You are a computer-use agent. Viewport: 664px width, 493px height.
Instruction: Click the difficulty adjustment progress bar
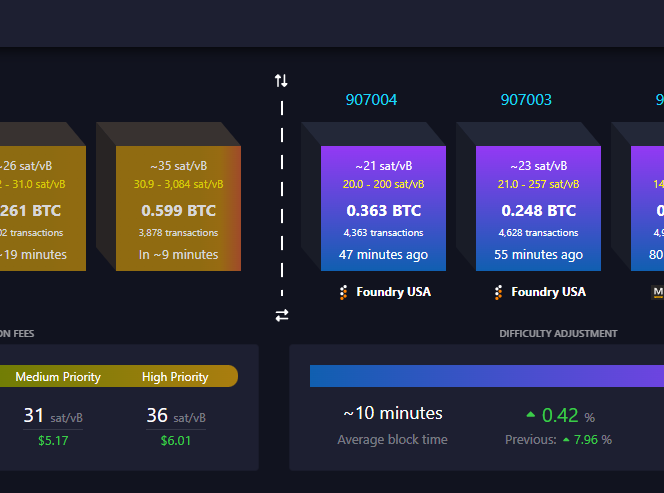[x=487, y=376]
